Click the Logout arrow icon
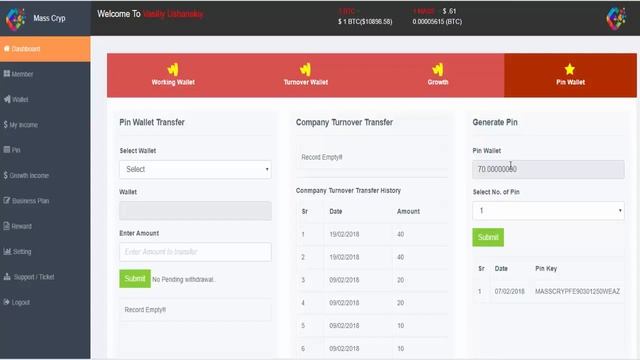The width and height of the screenshot is (640, 360). [7, 302]
